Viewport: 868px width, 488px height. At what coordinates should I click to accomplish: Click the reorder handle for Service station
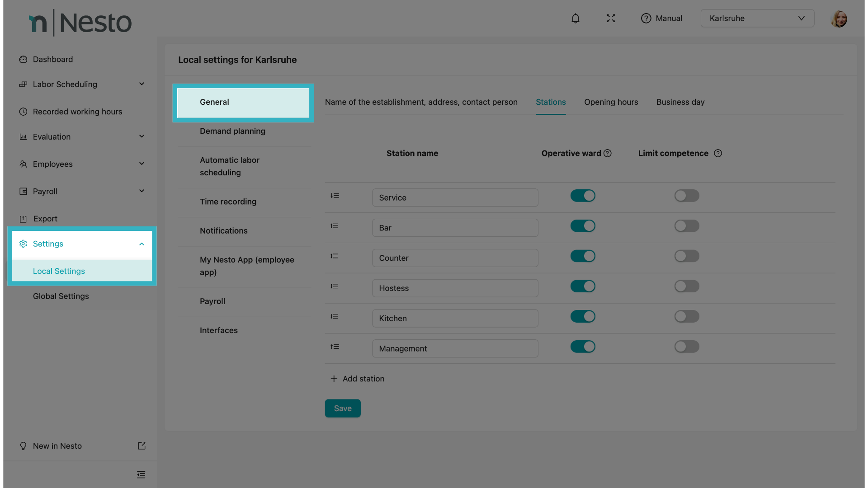click(x=335, y=196)
